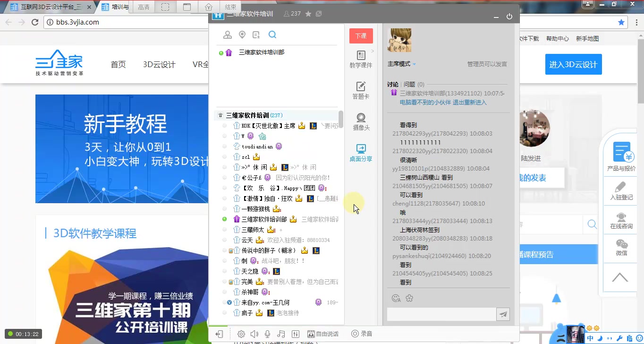Image resolution: width=644 pixels, height=344 pixels.
Task: Click into the chat message input box
Action: point(441,314)
